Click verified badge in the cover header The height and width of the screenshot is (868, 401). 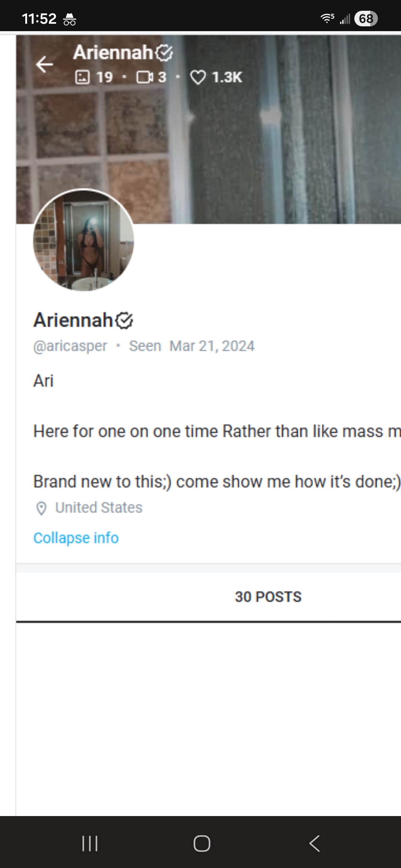tap(164, 53)
